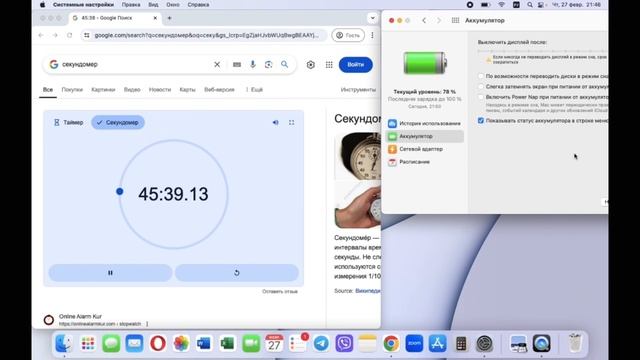Screen dimensions: 640x360
Task: Click the Wi-Fi menu bar icon
Action: [501, 5]
